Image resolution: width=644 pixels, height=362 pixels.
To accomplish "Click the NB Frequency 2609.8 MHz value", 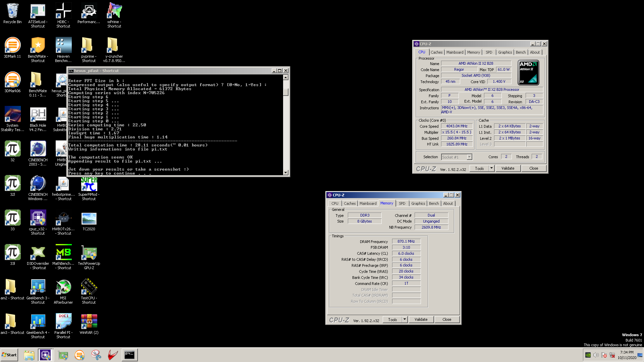I will 431,227.
